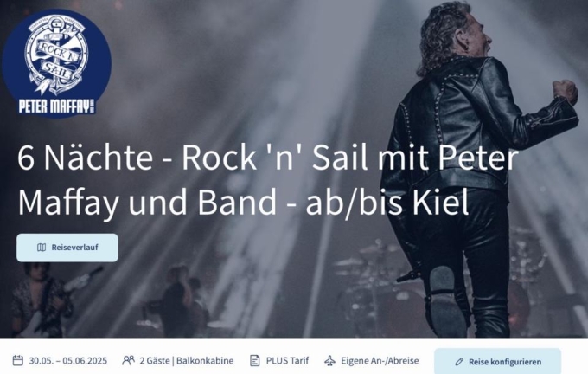Select the Eigene An-/Abreise label
This screenshot has width=588, height=374.
pos(380,361)
